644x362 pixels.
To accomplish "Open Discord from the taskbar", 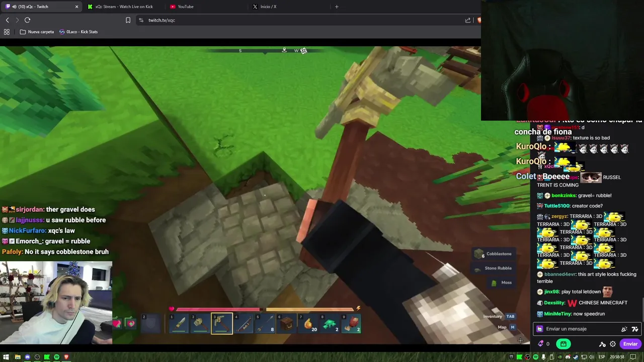I will pyautogui.click(x=28, y=357).
